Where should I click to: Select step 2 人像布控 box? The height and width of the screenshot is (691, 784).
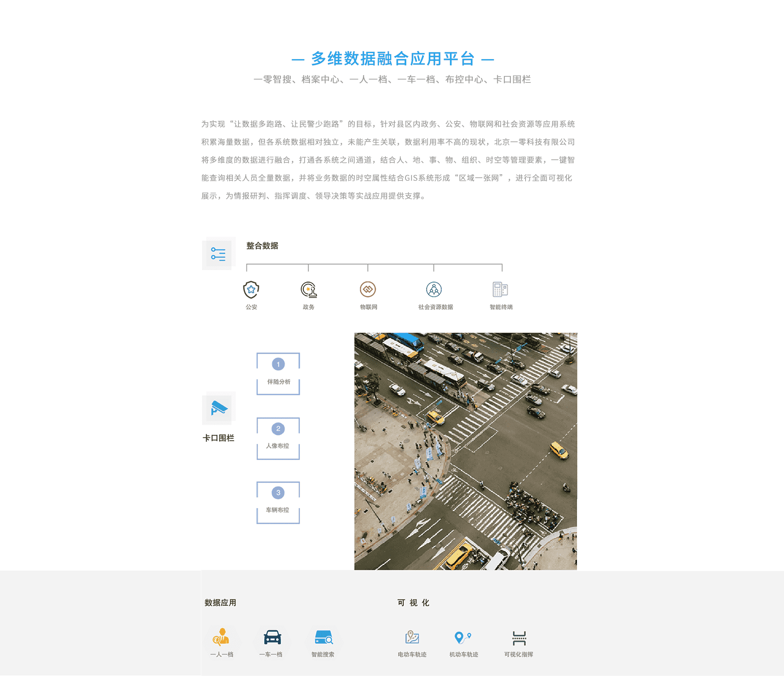(278, 438)
